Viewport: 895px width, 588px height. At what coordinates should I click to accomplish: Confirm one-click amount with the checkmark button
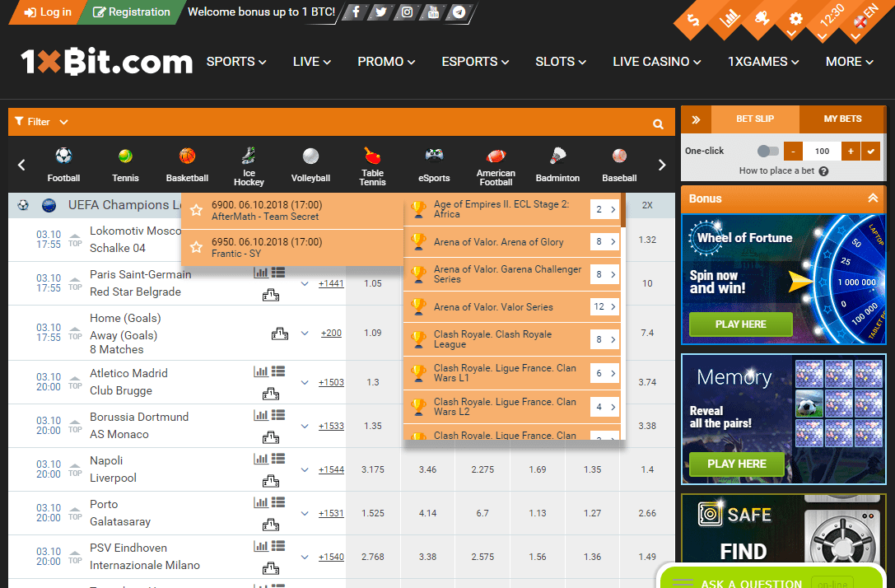(871, 151)
